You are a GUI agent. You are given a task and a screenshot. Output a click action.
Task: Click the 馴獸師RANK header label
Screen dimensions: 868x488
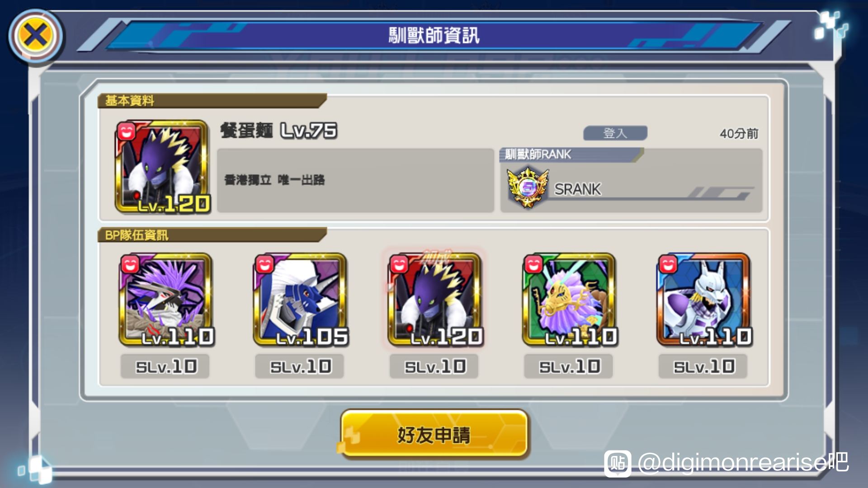[538, 155]
